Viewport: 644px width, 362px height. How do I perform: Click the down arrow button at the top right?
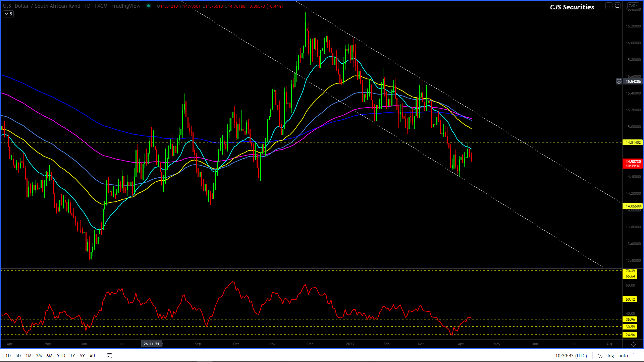(609, 6)
